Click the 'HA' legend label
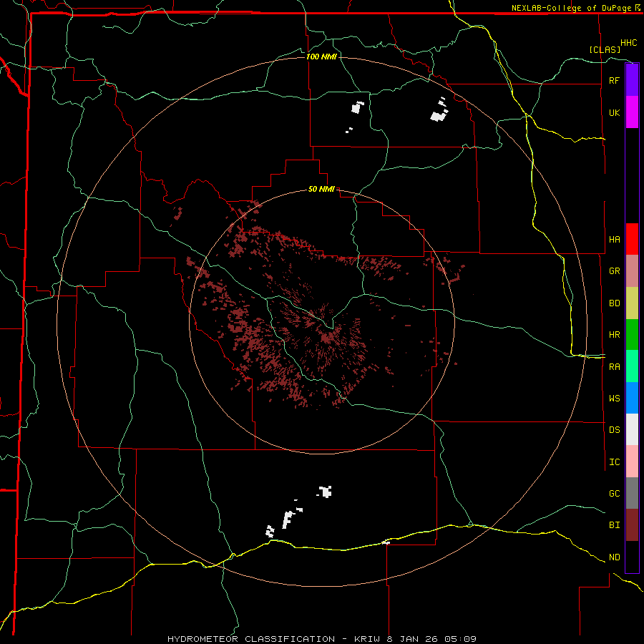 point(614,240)
